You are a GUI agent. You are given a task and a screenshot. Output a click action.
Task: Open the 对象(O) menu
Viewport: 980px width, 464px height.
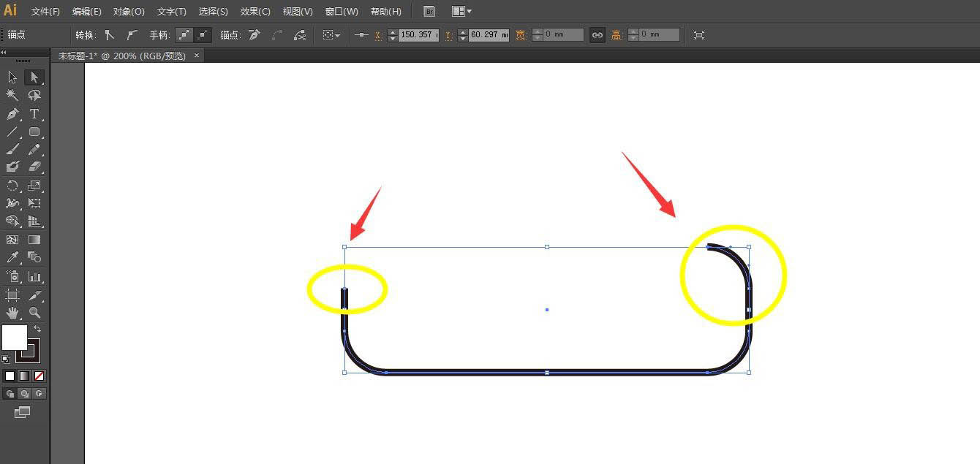[x=129, y=12]
